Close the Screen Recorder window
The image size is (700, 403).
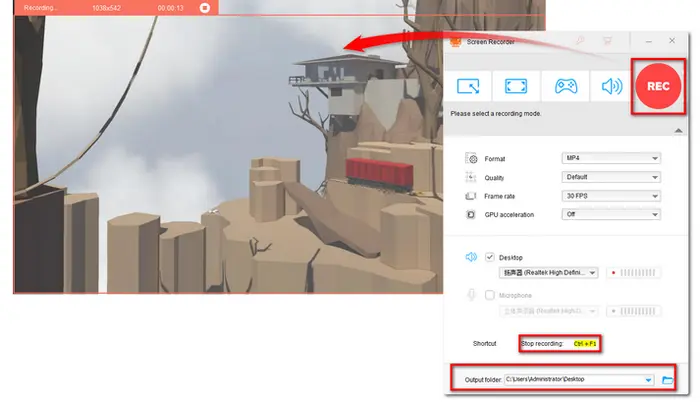(x=672, y=41)
